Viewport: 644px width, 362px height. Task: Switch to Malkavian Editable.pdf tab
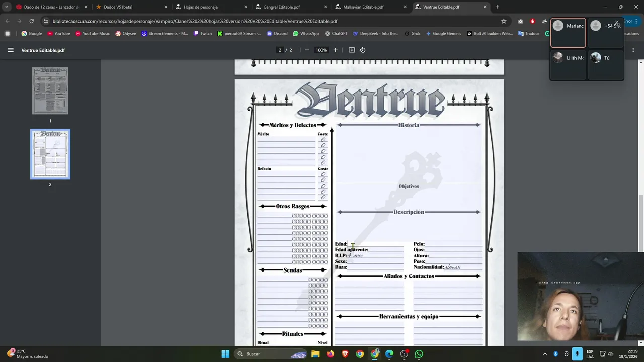[x=372, y=7]
